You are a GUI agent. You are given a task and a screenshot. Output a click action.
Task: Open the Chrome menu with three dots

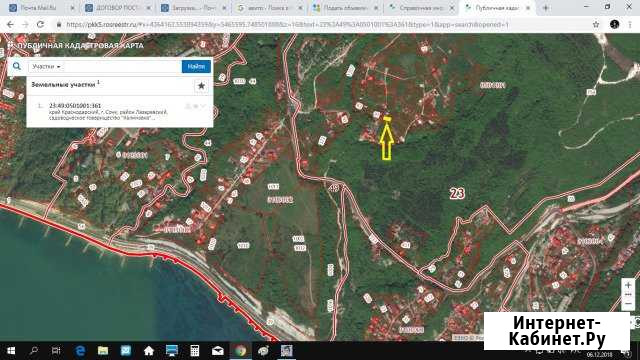point(629,24)
